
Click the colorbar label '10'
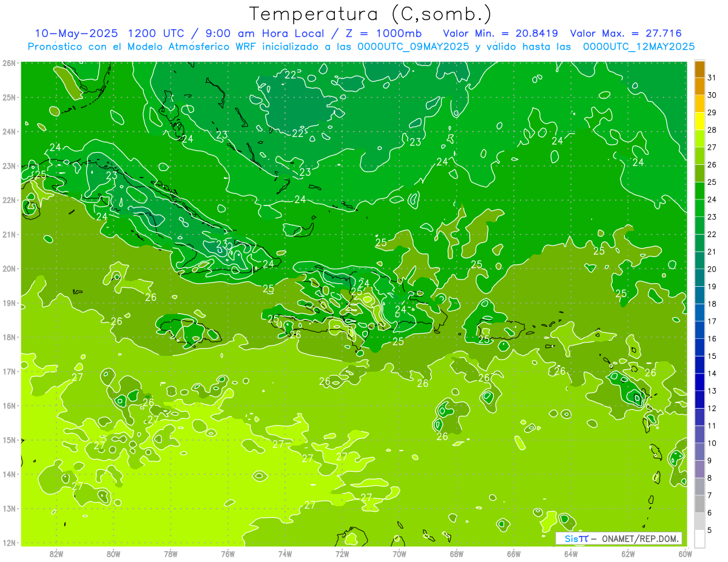click(712, 443)
